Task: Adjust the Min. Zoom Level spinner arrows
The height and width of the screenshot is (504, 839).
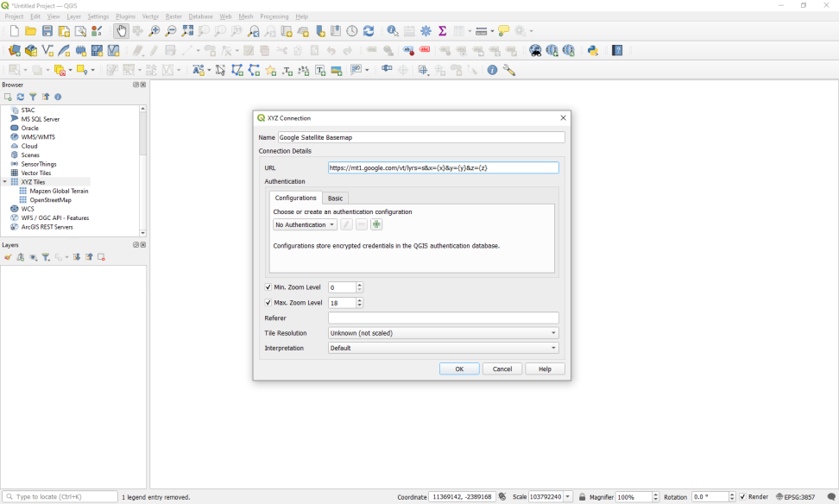Action: (x=360, y=287)
